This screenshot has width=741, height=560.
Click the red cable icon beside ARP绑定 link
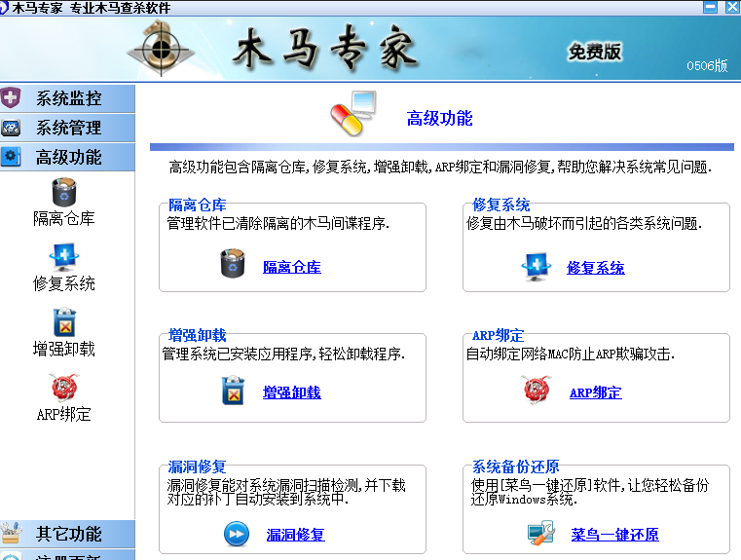click(x=537, y=390)
